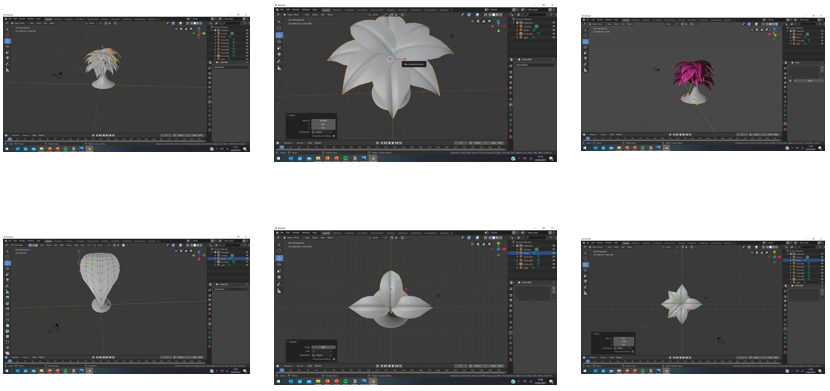Open Object properties tab in large flower window
Image resolution: width=830 pixels, height=391 pixels.
click(511, 99)
